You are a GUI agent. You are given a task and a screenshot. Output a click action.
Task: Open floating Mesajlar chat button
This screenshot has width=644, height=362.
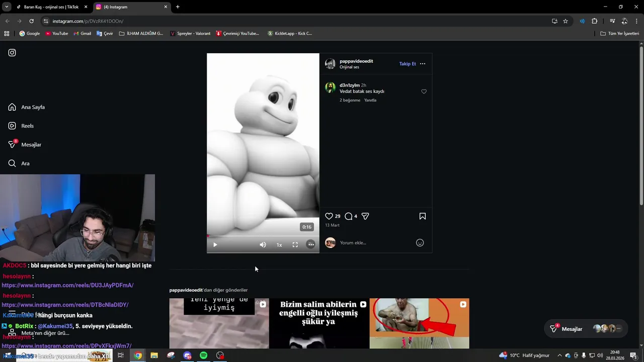coord(586,329)
